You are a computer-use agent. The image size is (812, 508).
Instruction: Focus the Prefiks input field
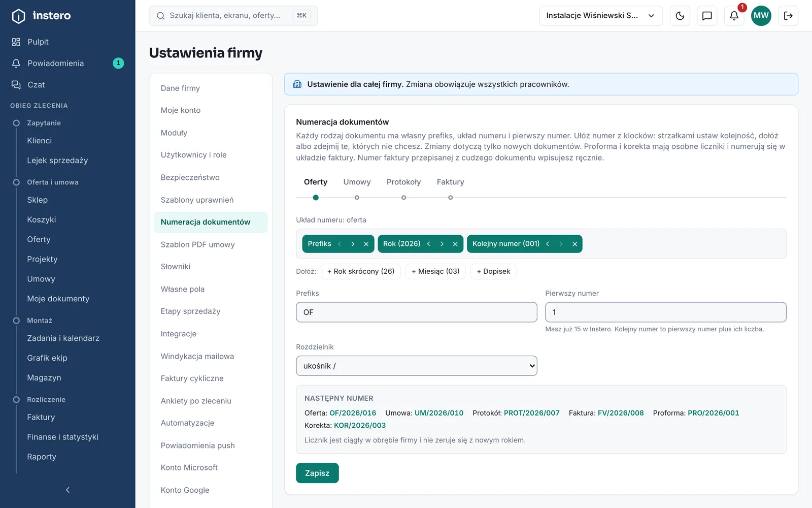(x=416, y=312)
